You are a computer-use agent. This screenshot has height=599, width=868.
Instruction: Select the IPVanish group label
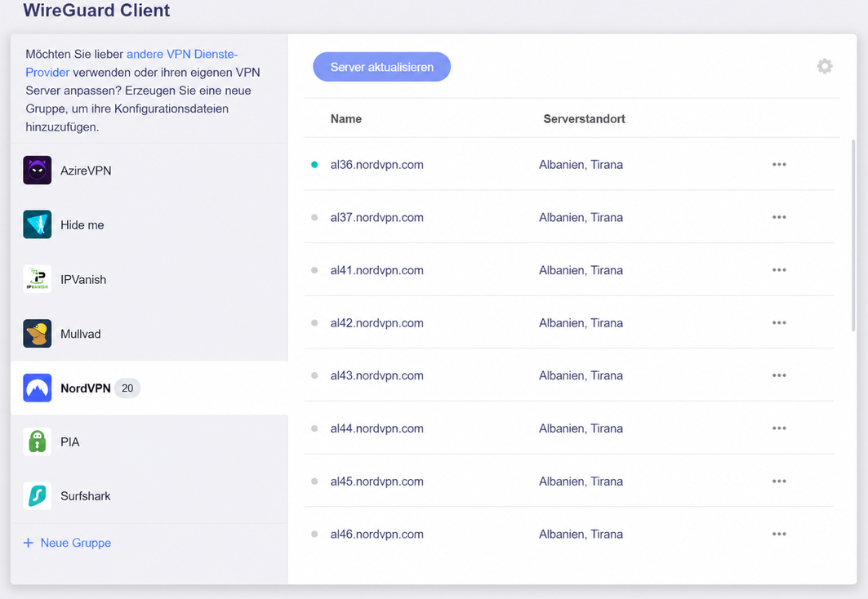pyautogui.click(x=83, y=279)
